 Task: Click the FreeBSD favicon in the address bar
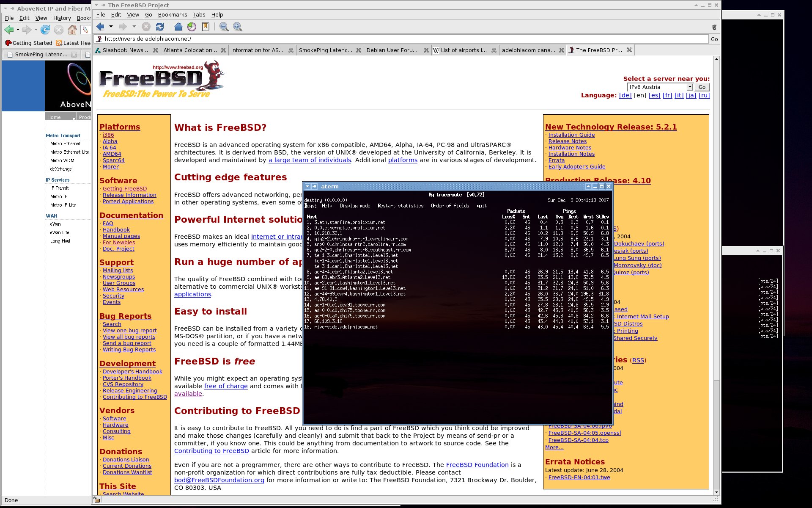99,39
